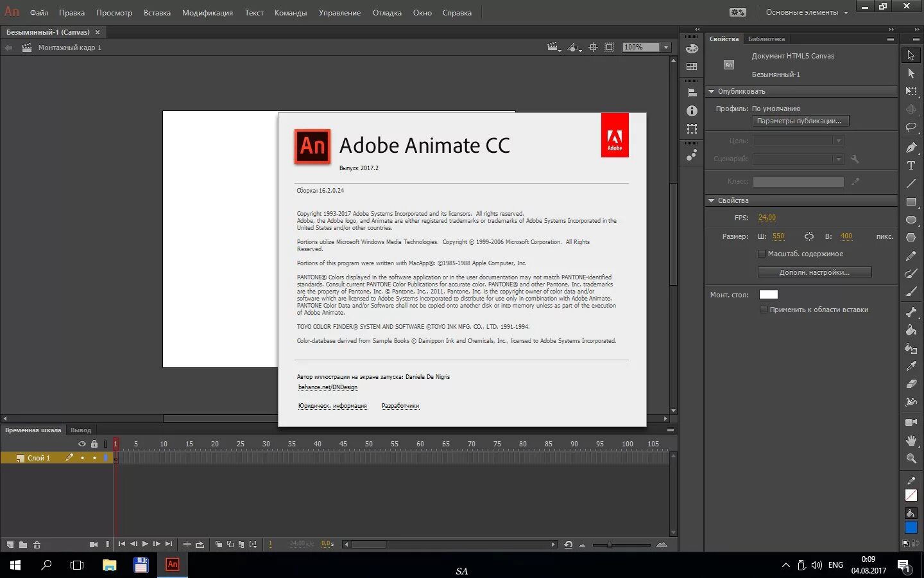Select the Selection arrow tool

[x=911, y=55]
